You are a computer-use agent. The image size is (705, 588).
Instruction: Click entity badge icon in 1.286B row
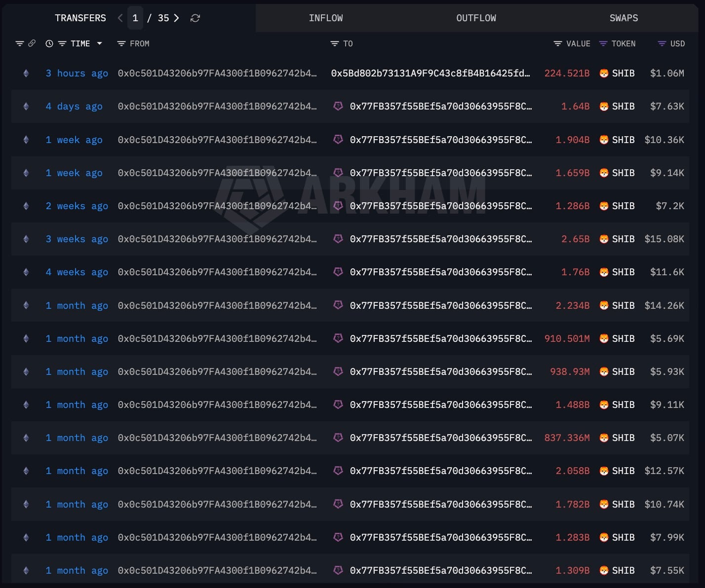pyautogui.click(x=338, y=206)
